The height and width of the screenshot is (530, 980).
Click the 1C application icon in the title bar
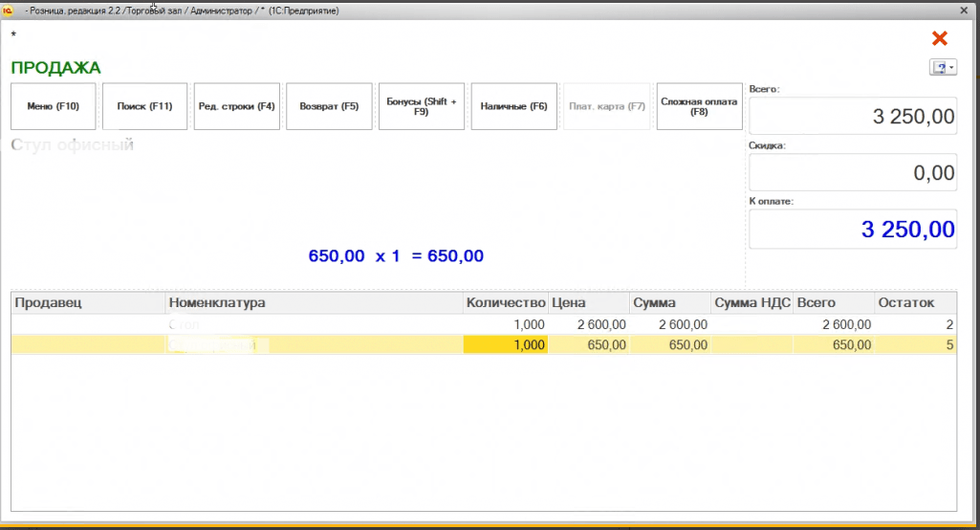click(x=8, y=11)
